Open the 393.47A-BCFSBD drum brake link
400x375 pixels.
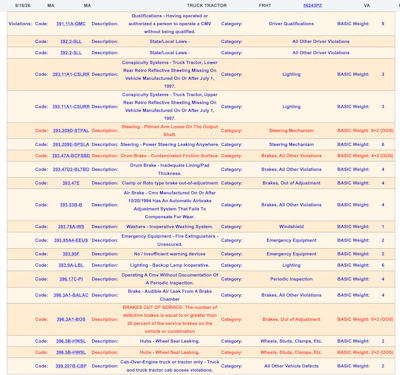click(x=71, y=156)
